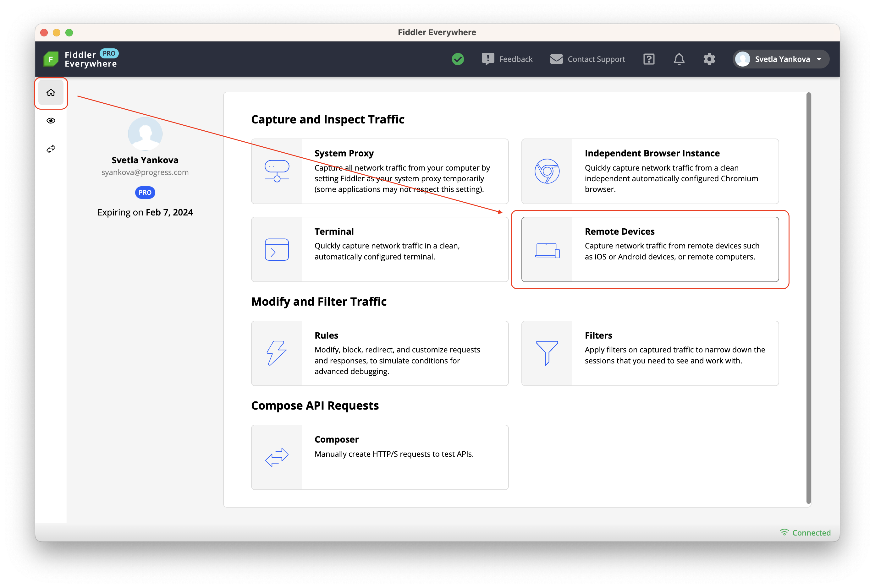Screen dimensions: 875x588
Task: Click the green connection status checkmark
Action: [458, 59]
